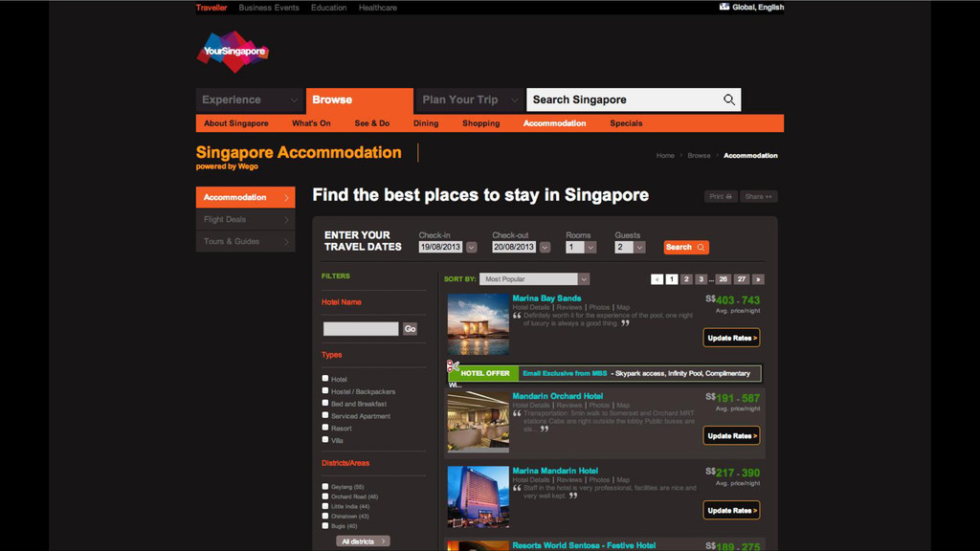Click the Share button

click(758, 196)
